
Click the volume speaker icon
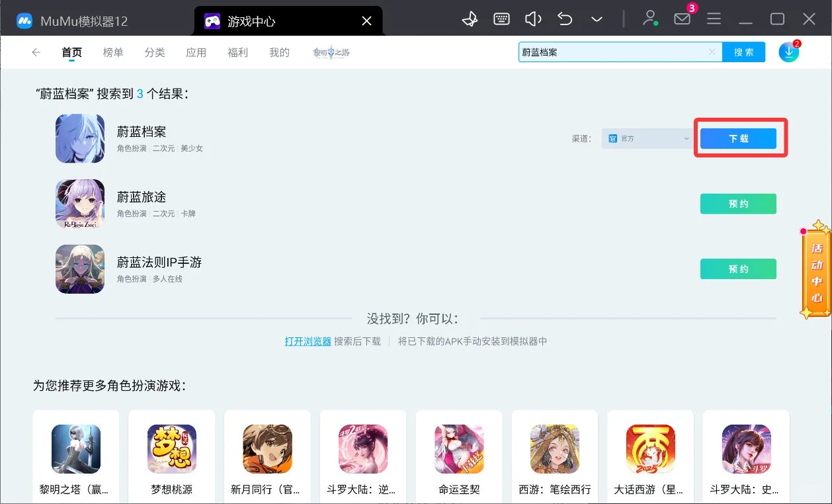pyautogui.click(x=533, y=19)
